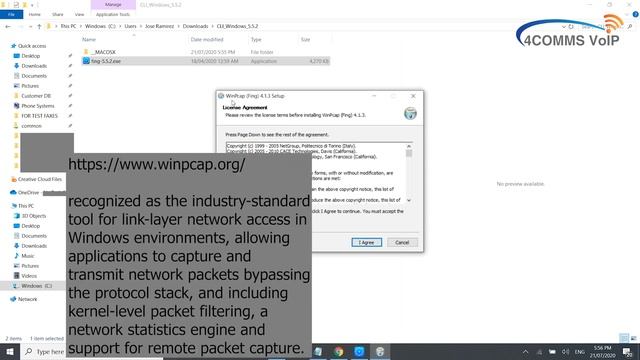Click Windows (C:) in address breadcrumb
Viewport: 640px width, 360px height.
pos(100,26)
